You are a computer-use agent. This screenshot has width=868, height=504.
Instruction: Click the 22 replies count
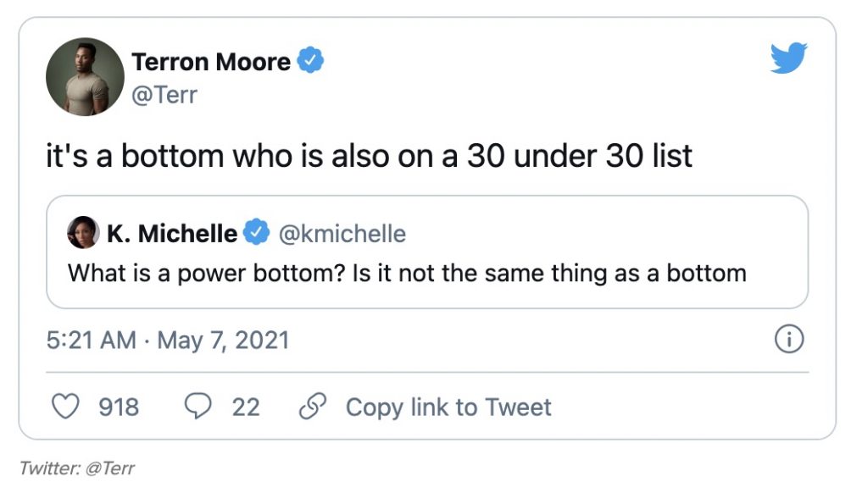coord(246,407)
